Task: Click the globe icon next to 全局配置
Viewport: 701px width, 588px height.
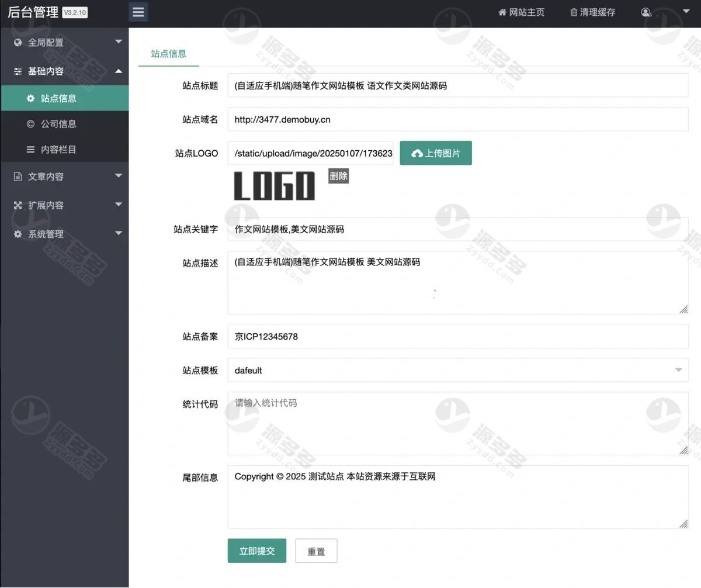Action: [x=18, y=42]
